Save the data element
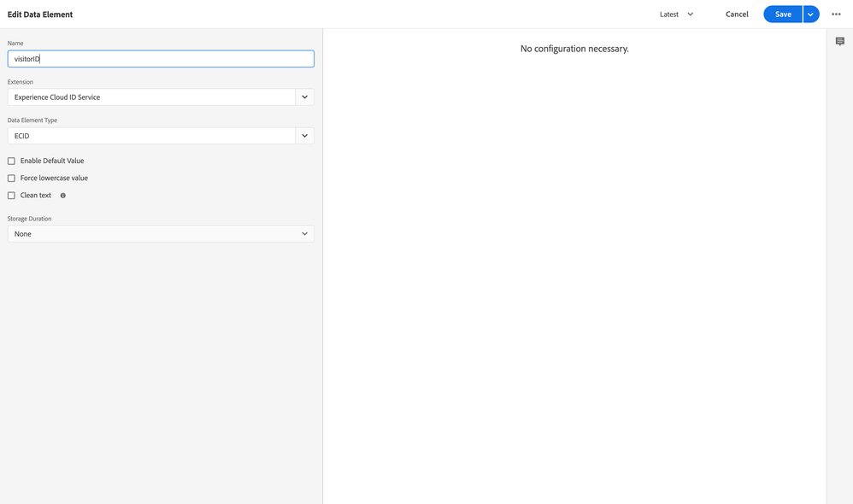The image size is (853, 504). click(x=782, y=15)
